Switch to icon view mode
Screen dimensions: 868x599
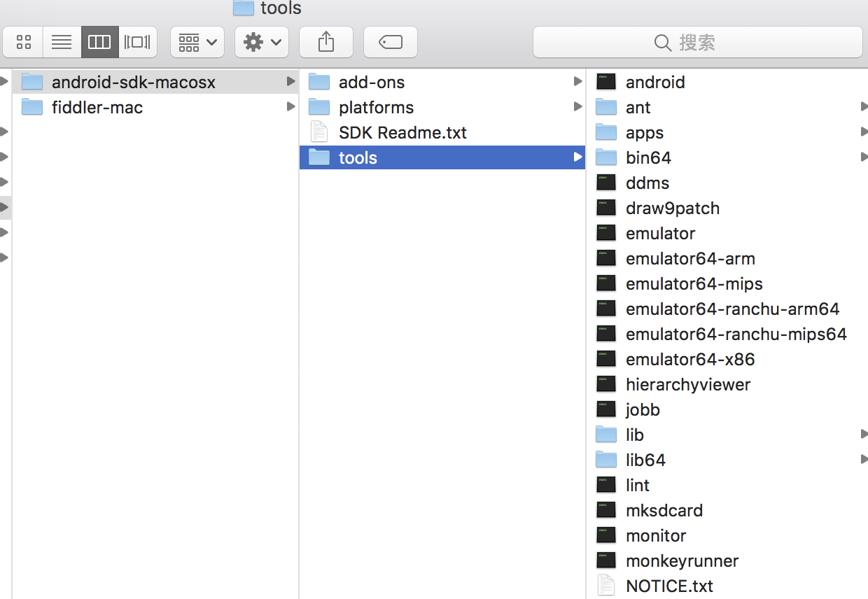[x=23, y=42]
